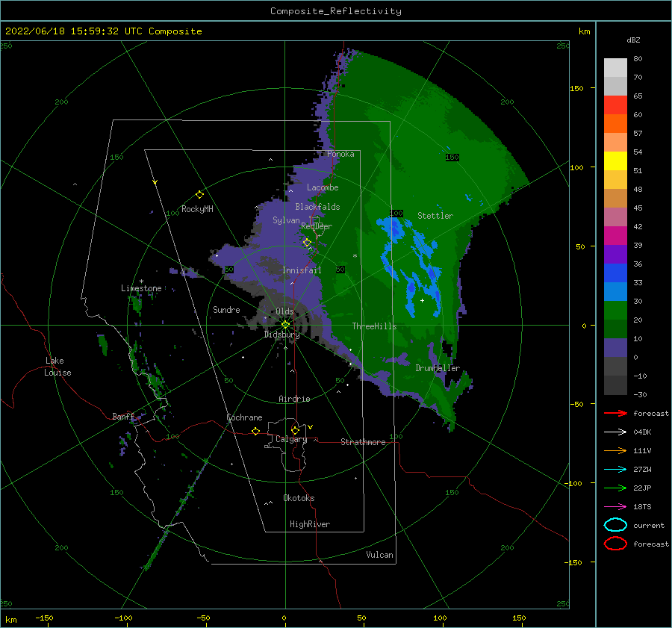Click the Sylvan label
Screen dimensions: 672x628
pyautogui.click(x=286, y=220)
